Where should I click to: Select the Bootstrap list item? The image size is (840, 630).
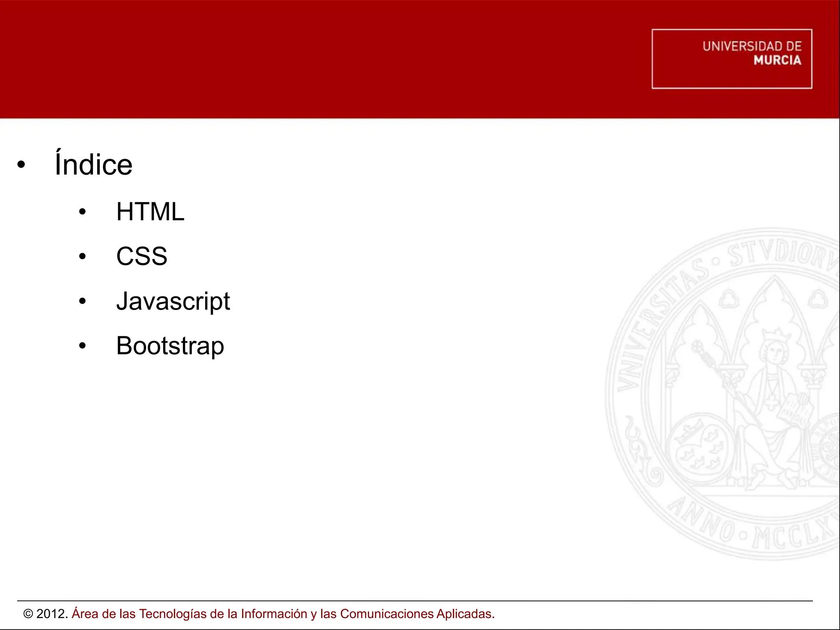pyautogui.click(x=170, y=346)
